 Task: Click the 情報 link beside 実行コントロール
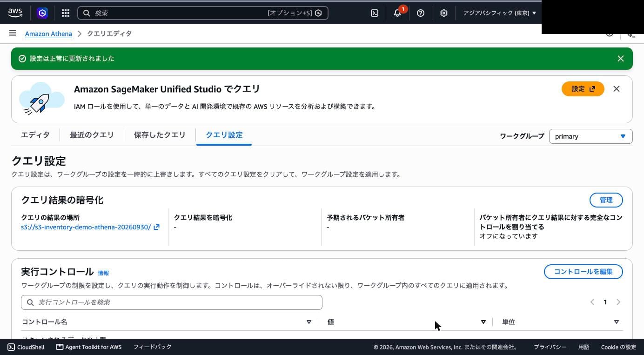click(x=103, y=273)
